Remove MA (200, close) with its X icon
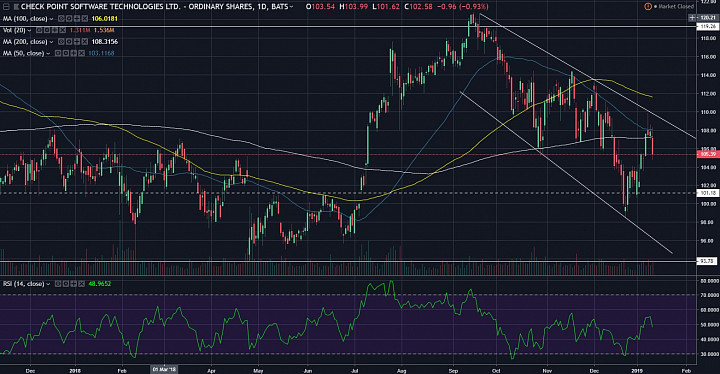The width and height of the screenshot is (720, 374). (x=84, y=42)
